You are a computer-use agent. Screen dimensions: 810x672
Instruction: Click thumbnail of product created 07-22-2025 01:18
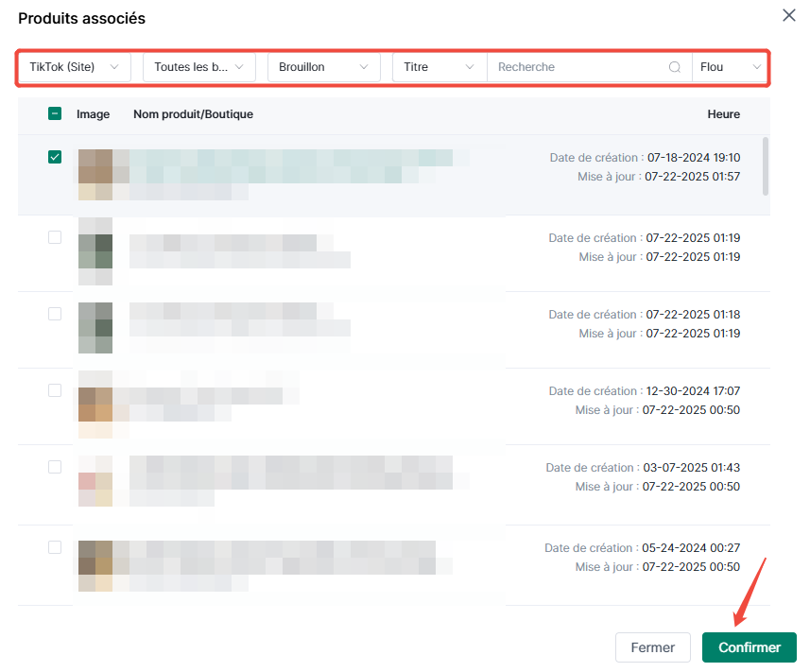pyautogui.click(x=95, y=327)
